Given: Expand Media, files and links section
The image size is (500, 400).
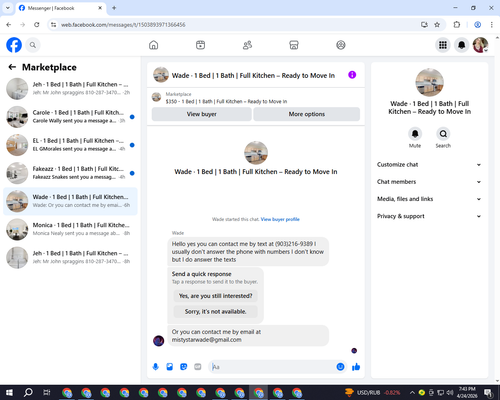Looking at the screenshot, I should click(x=429, y=199).
